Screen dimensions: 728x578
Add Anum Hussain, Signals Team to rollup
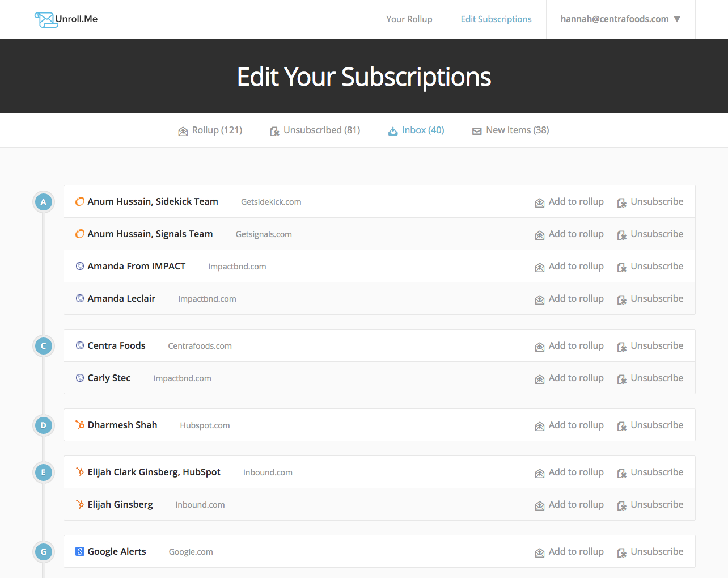(569, 234)
